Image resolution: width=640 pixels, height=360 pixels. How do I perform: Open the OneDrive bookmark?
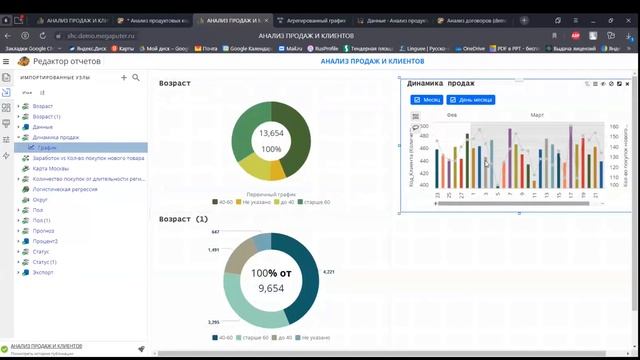[470, 49]
